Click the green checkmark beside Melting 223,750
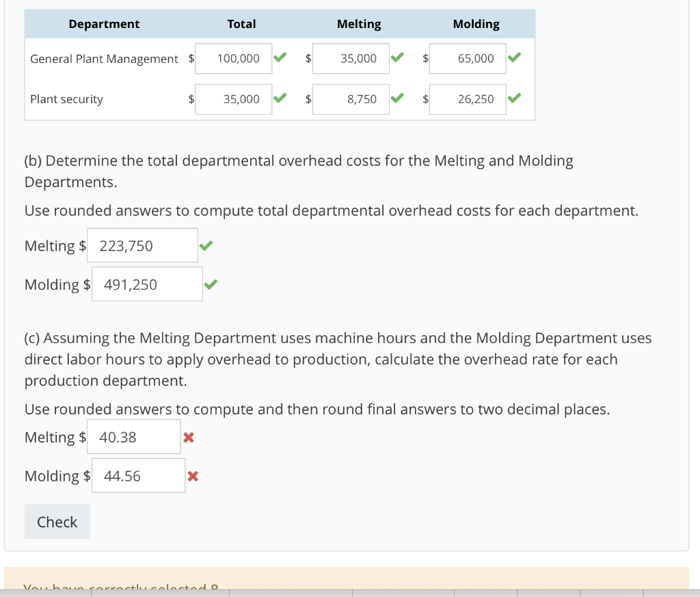 pos(206,245)
